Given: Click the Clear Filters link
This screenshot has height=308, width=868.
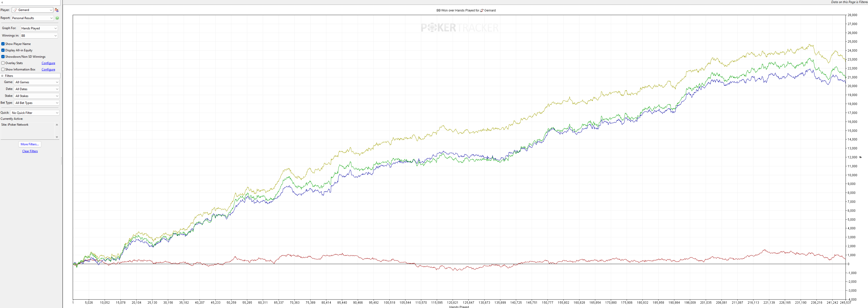Looking at the screenshot, I should (30, 151).
